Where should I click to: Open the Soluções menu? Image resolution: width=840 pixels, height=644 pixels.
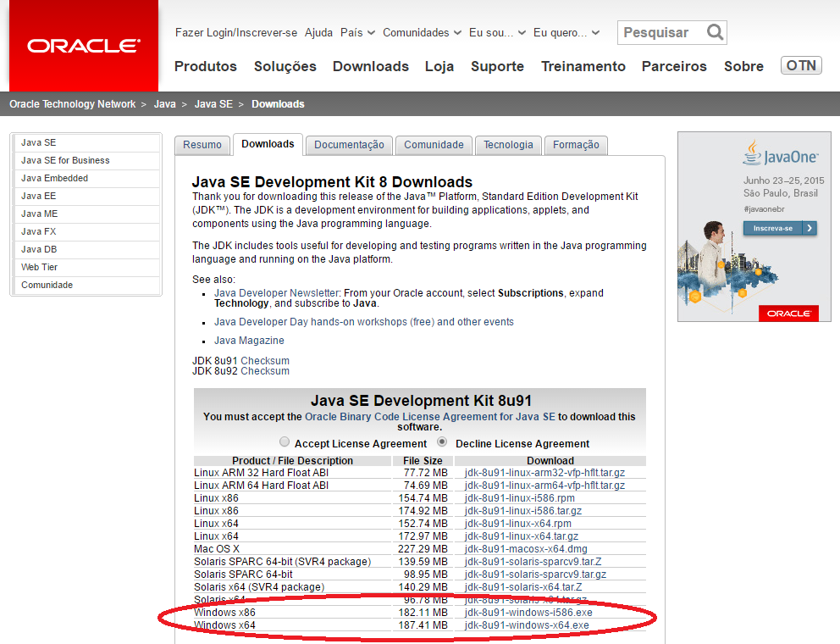[285, 66]
